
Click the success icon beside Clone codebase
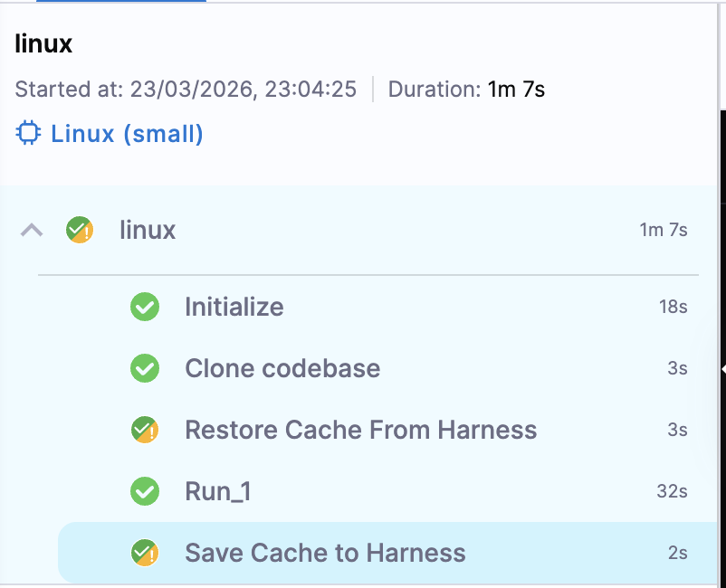[x=145, y=368]
